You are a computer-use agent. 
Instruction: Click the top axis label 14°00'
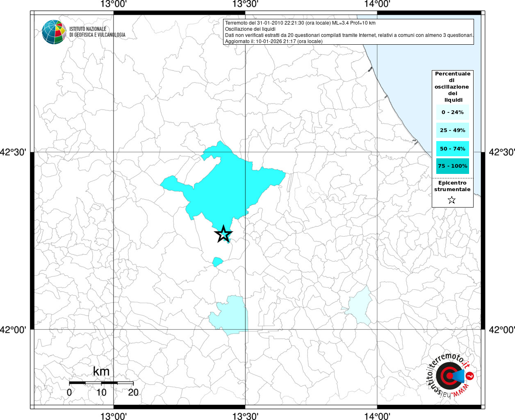tap(377, 5)
